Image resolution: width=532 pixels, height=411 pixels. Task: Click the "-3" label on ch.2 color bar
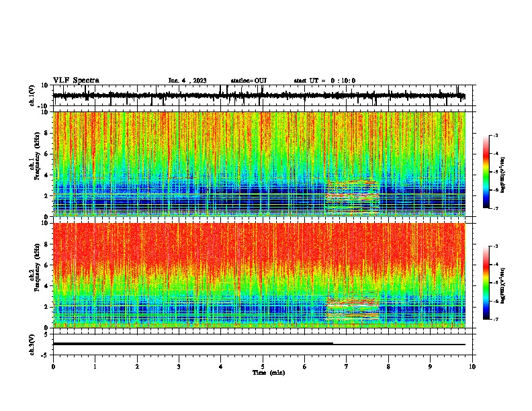tap(495, 246)
